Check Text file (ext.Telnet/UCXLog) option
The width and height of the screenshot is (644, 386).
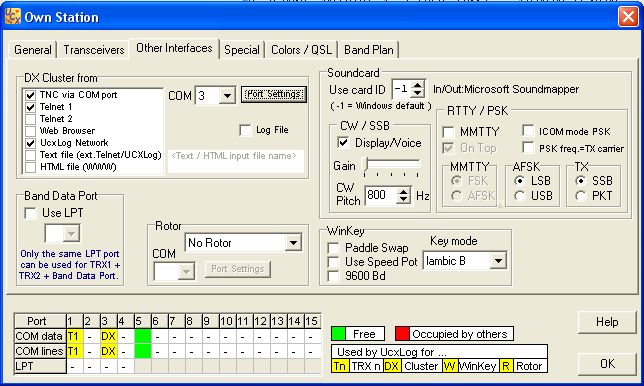[30, 155]
